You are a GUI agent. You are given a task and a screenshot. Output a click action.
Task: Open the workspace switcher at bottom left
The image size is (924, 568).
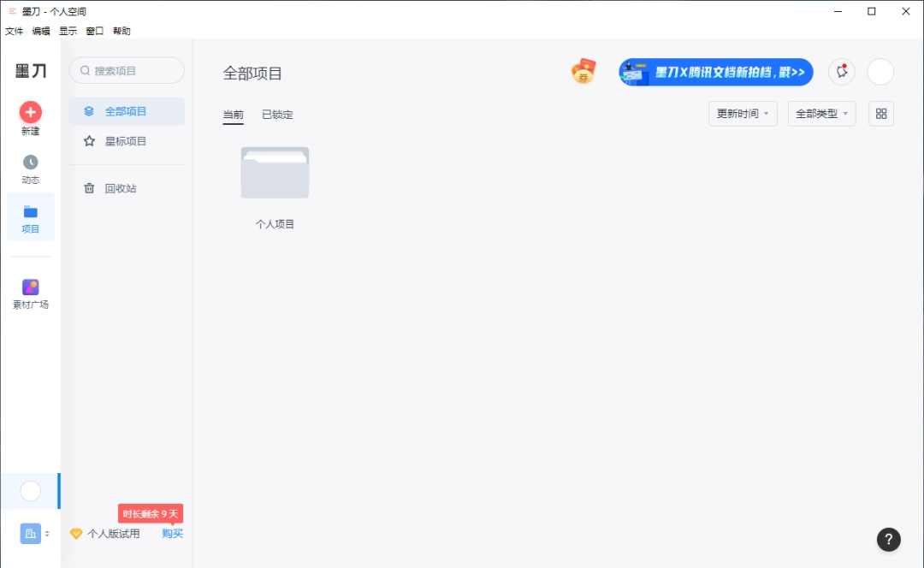[31, 533]
